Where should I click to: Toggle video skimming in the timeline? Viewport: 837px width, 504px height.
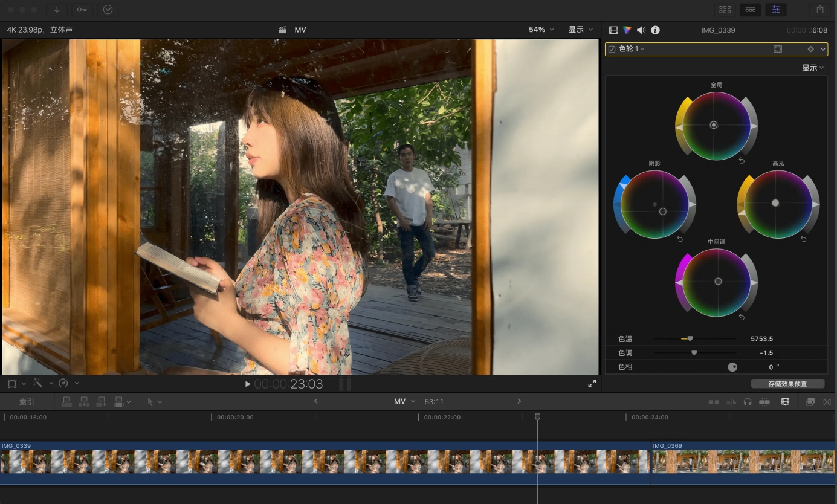[x=714, y=402]
